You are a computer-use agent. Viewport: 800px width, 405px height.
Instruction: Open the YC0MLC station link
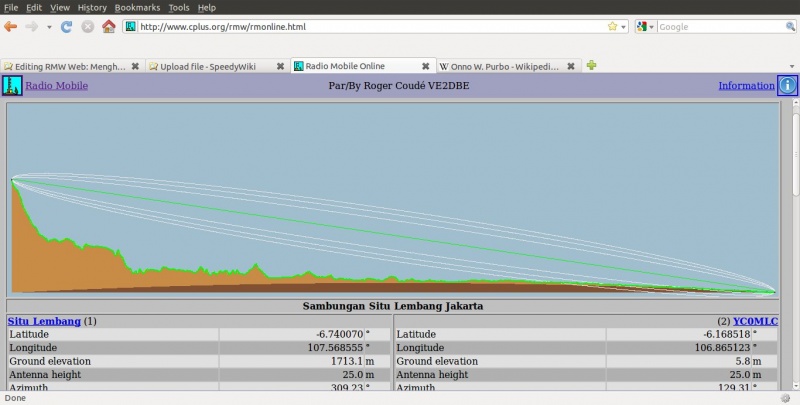(x=755, y=321)
